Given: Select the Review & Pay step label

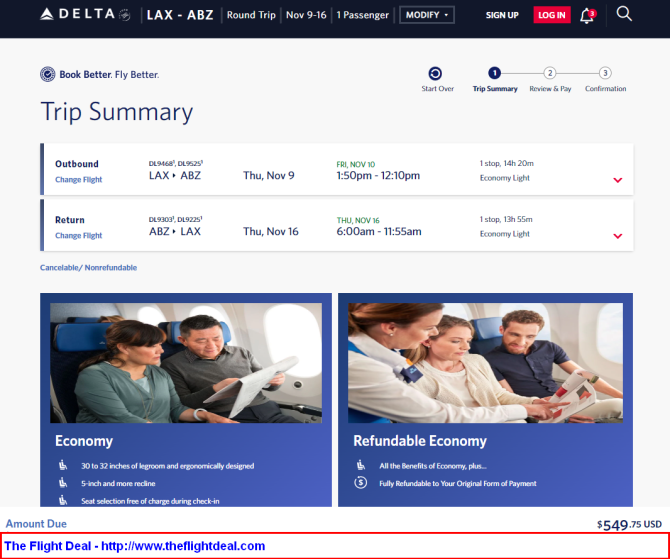Looking at the screenshot, I should click(x=550, y=89).
